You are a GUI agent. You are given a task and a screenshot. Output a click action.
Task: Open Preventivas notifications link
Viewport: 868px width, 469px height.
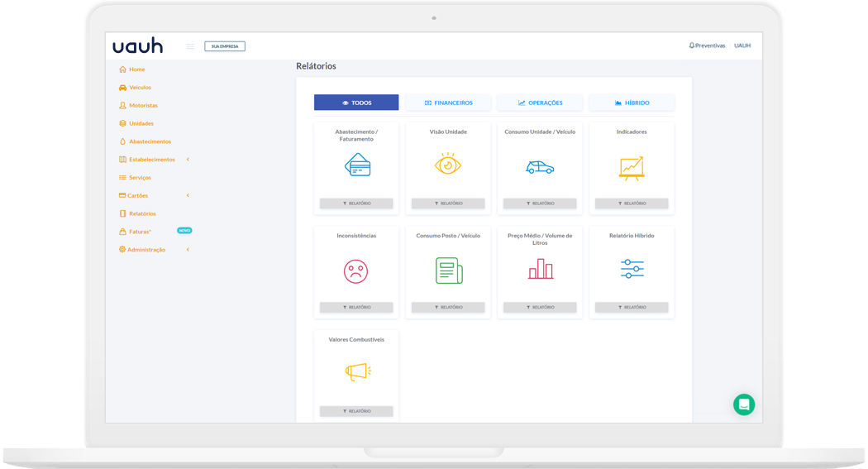click(707, 45)
